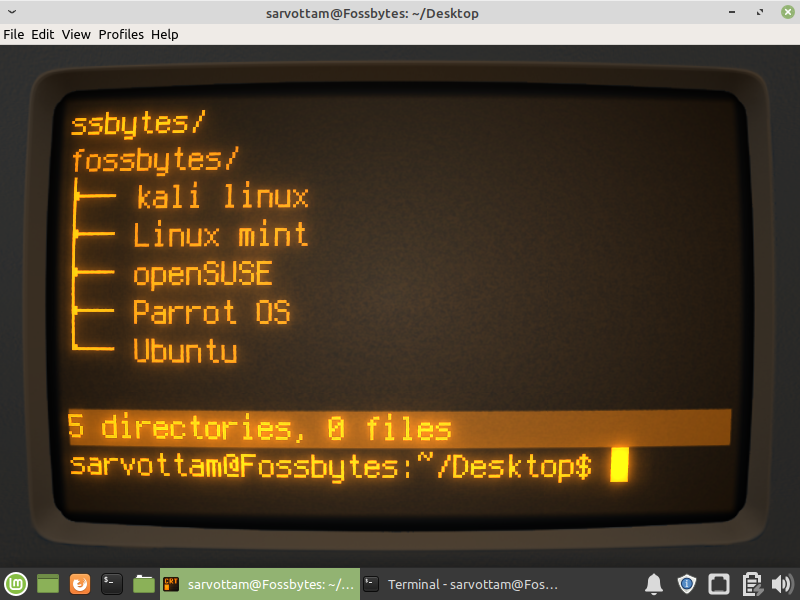Switch to the cool-retro-term sarvottam@Fossbytes taskbar window

pos(258,584)
